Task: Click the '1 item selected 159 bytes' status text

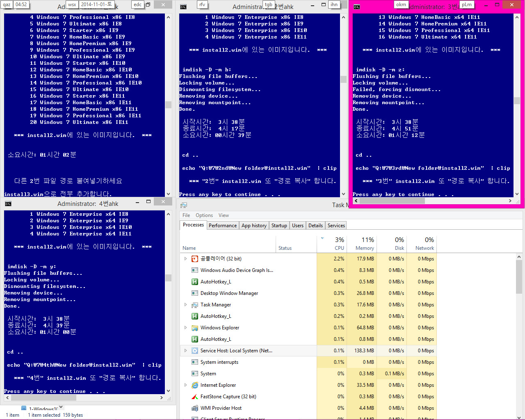Action: (55, 415)
